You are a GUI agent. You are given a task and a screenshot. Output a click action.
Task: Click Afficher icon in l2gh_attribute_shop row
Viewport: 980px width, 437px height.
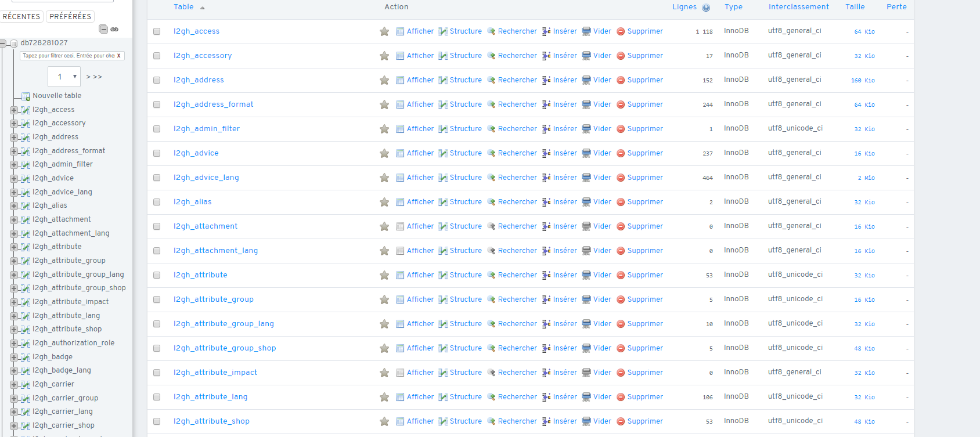400,421
